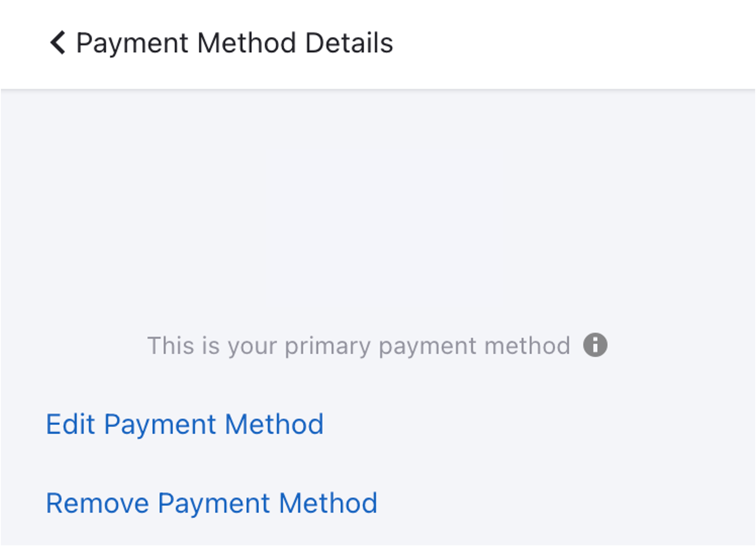Click 'This is your primary payment method' text

359,345
